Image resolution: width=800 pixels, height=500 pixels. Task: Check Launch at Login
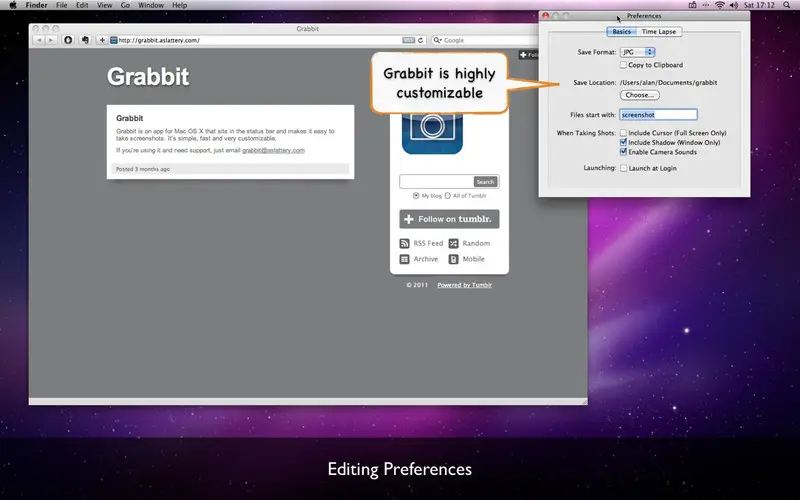click(623, 168)
